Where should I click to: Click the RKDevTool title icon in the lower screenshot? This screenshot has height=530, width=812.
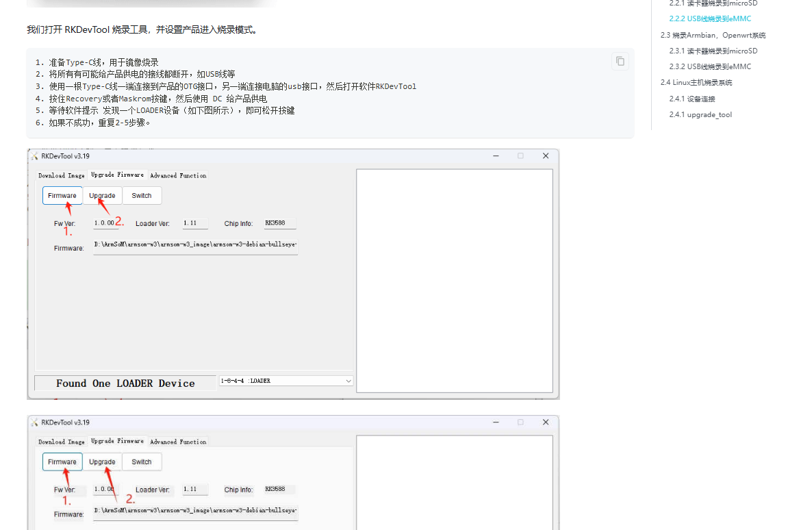[x=34, y=422]
